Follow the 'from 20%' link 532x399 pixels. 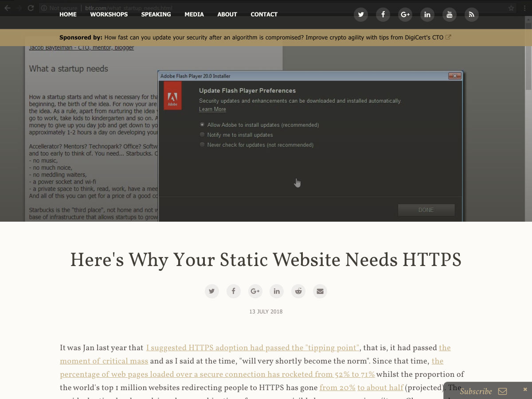[x=337, y=388]
